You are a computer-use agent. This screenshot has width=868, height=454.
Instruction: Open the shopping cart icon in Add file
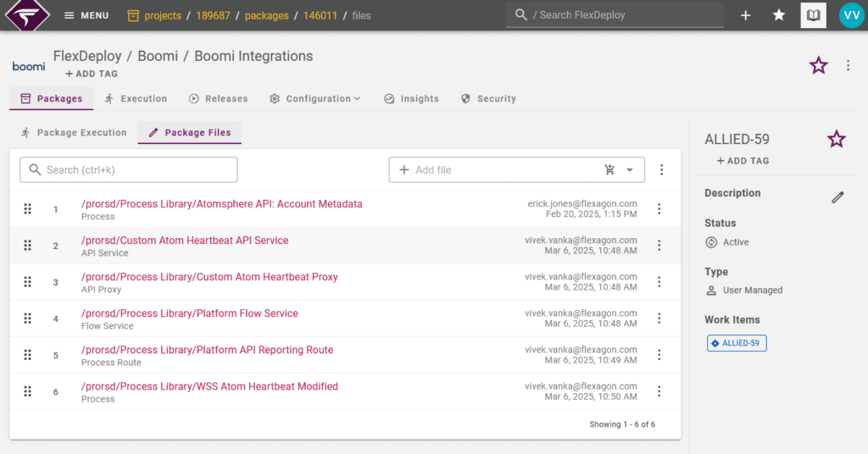click(x=609, y=169)
